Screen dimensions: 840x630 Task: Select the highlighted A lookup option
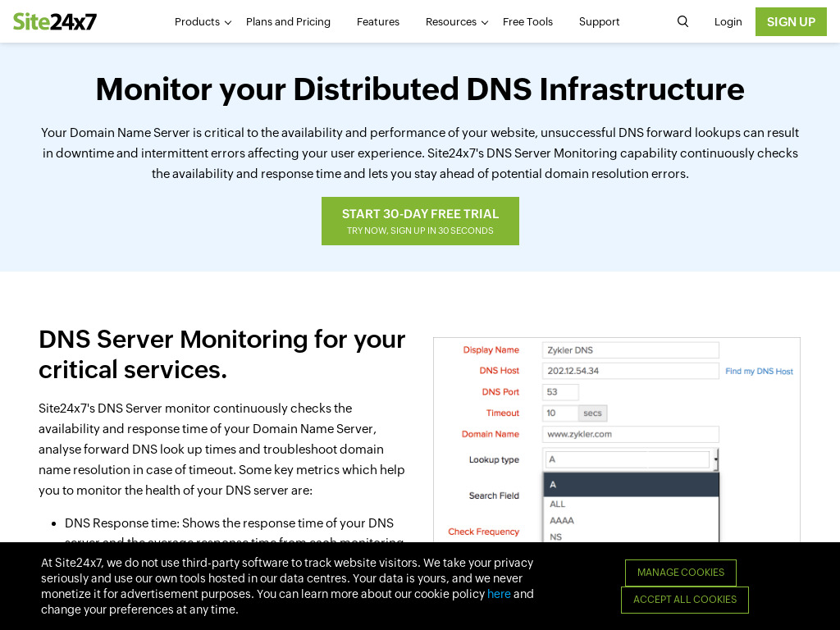tap(631, 484)
